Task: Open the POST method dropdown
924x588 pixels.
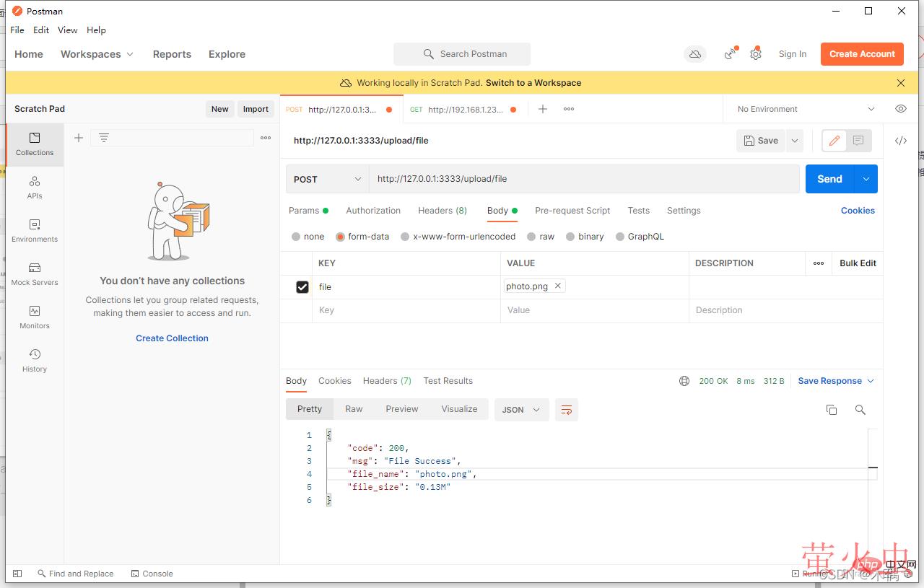Action: point(327,179)
